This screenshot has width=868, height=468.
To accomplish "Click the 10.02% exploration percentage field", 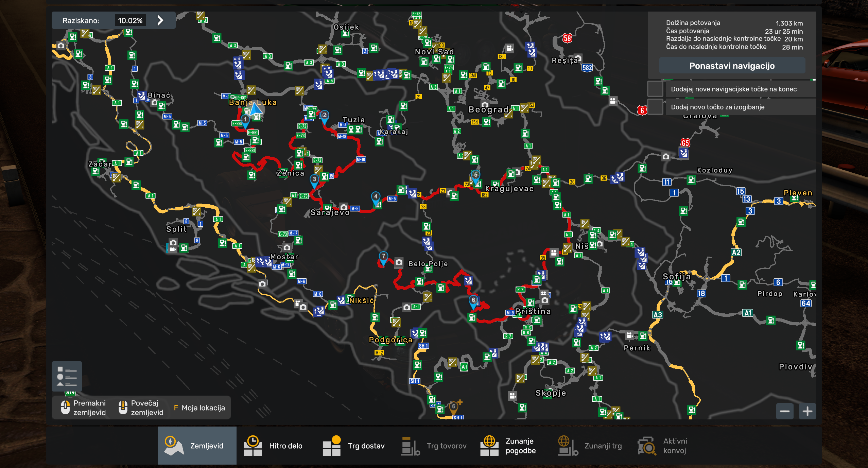I will (x=130, y=20).
